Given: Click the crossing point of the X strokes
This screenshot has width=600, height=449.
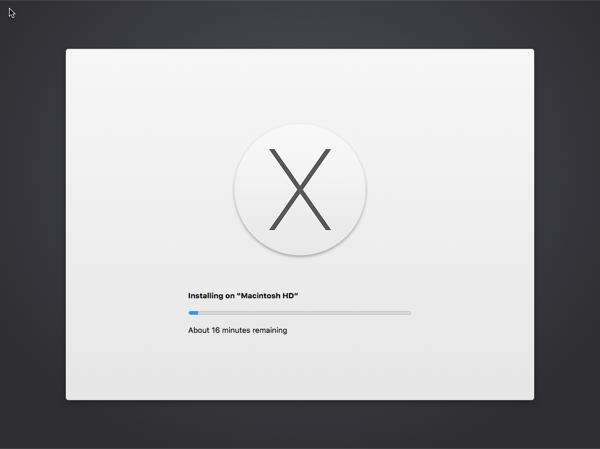Looking at the screenshot, I should (300, 189).
